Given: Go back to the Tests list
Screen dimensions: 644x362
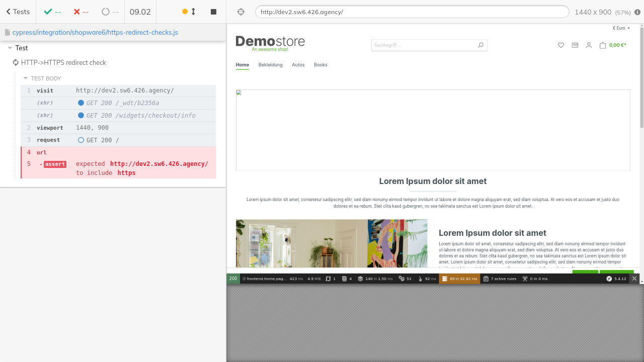Looking at the screenshot, I should tap(18, 12).
